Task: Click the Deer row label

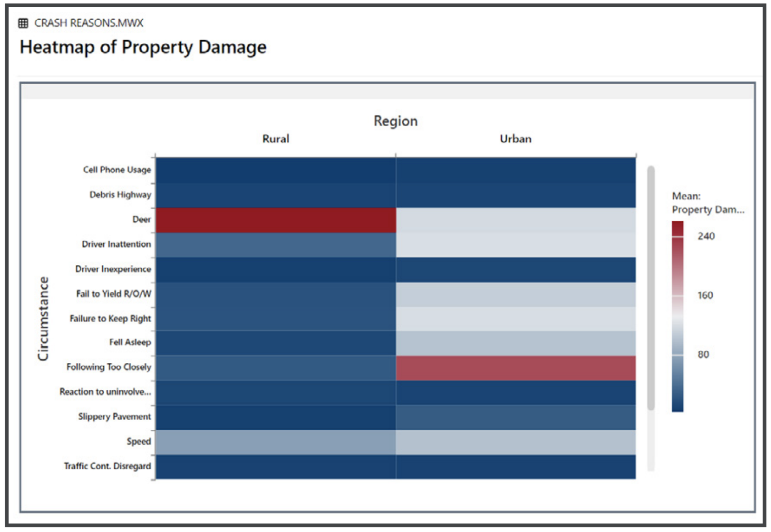Action: (142, 220)
